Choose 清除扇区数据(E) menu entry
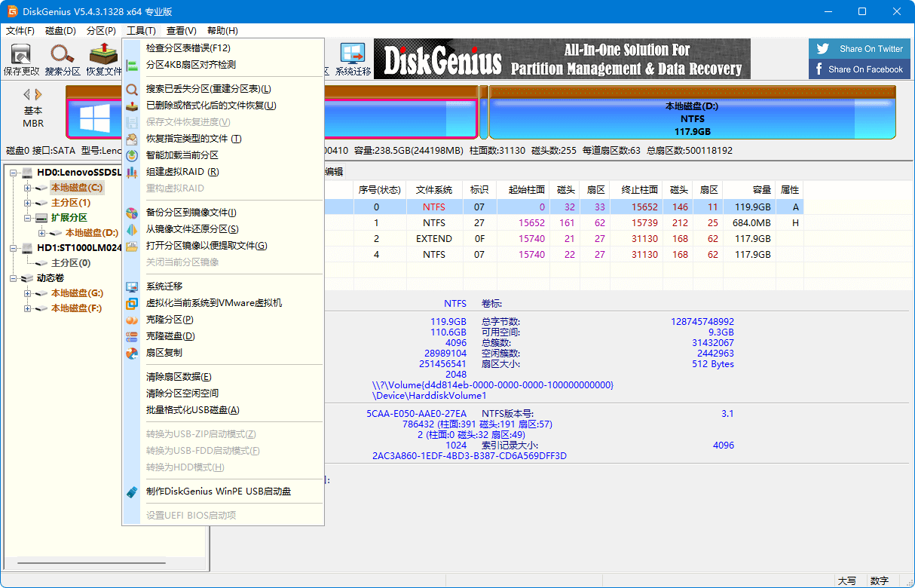This screenshot has width=915, height=588. tap(223, 377)
